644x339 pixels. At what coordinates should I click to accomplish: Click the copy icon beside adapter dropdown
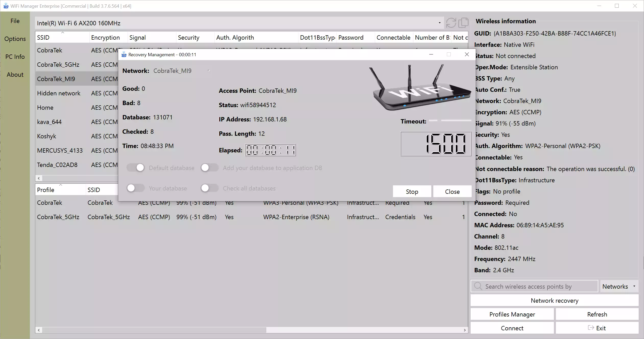tap(463, 23)
